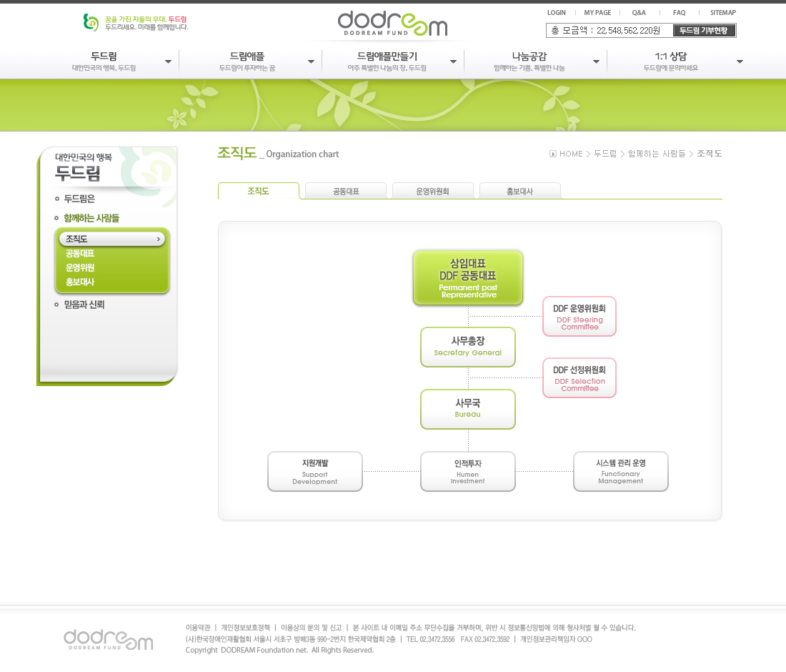
Task: Click the 사무총장 Secretary General box
Action: [468, 347]
